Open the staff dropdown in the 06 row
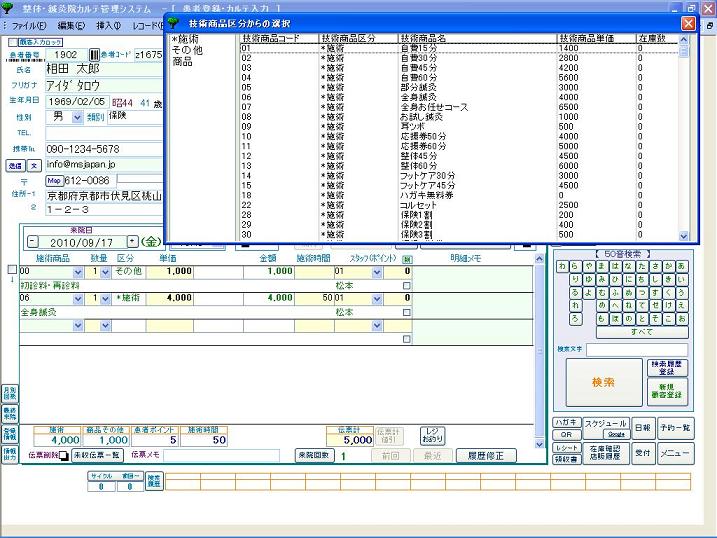This screenshot has height=538, width=717. click(x=377, y=299)
